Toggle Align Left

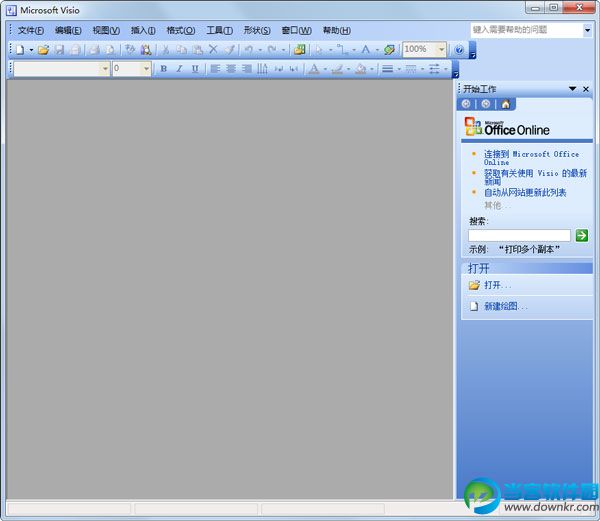point(215,69)
